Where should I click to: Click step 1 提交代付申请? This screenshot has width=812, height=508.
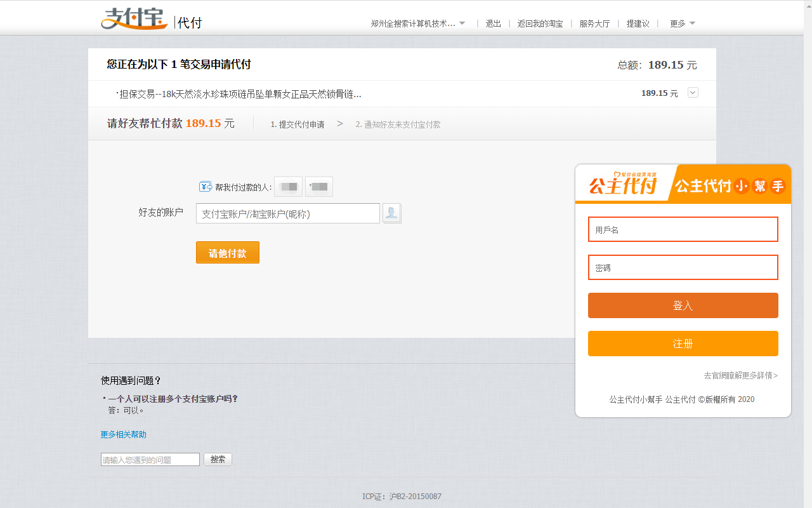coord(298,124)
